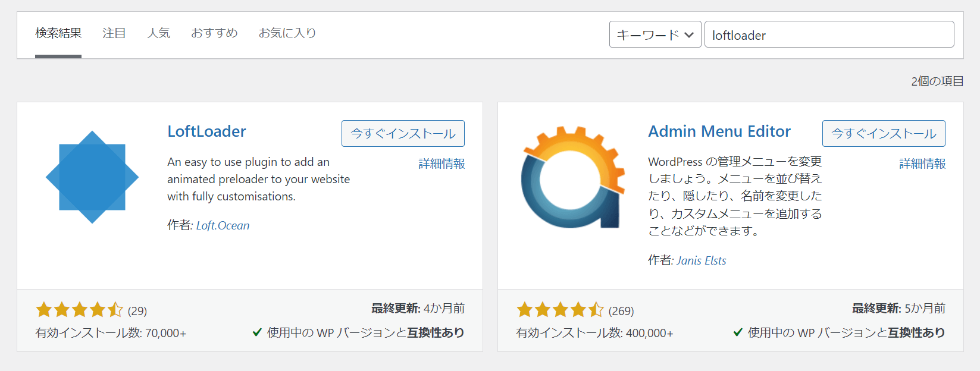Click the LoftLoader plugin title
The image size is (980, 371).
point(206,131)
